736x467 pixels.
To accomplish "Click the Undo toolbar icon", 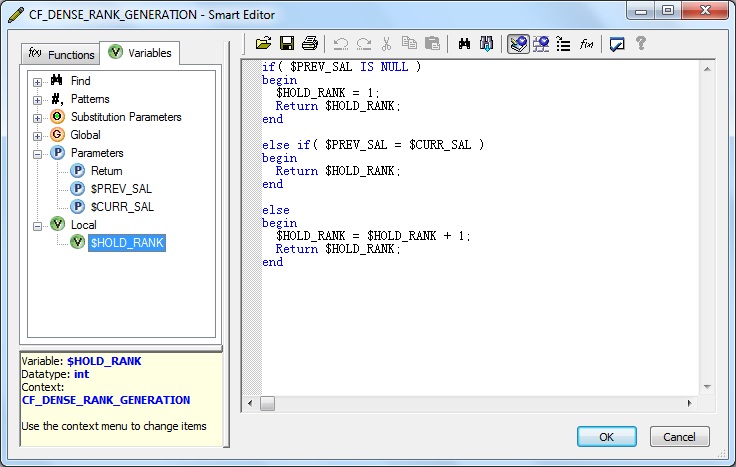I will 341,44.
